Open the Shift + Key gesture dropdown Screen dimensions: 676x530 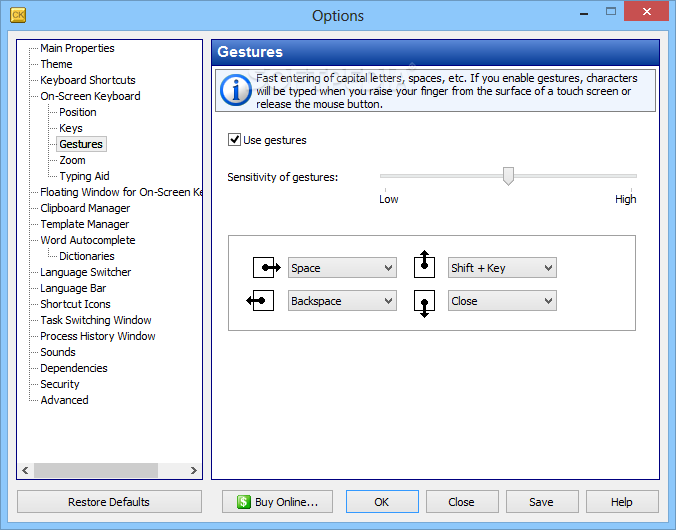502,268
